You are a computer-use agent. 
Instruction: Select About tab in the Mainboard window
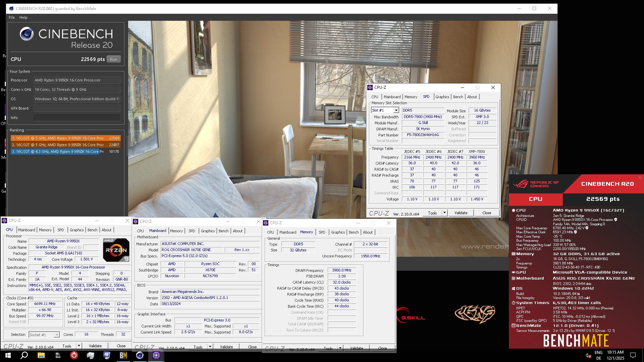point(237,231)
